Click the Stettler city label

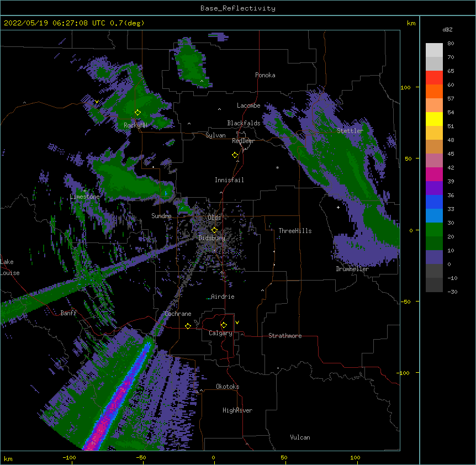(x=350, y=131)
